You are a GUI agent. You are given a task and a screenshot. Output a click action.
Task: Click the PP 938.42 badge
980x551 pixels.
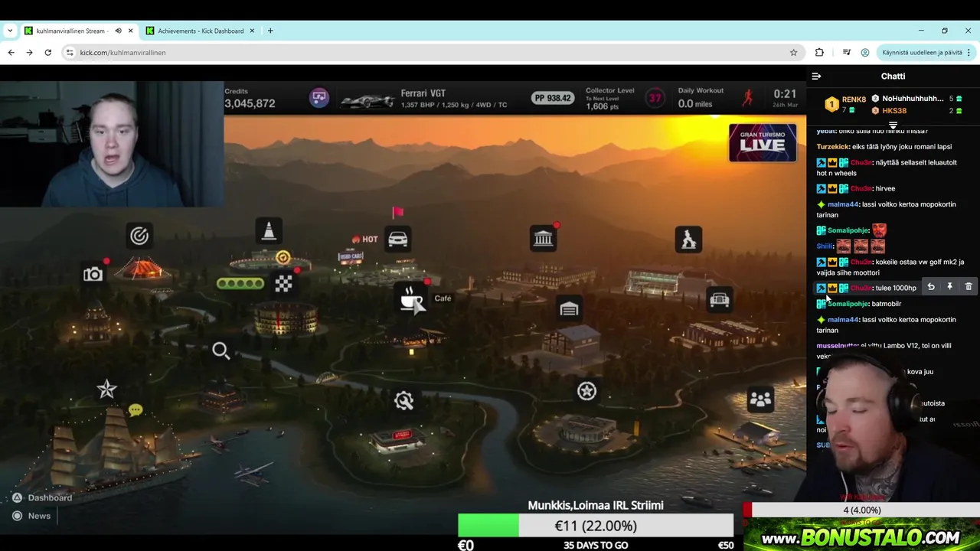553,98
